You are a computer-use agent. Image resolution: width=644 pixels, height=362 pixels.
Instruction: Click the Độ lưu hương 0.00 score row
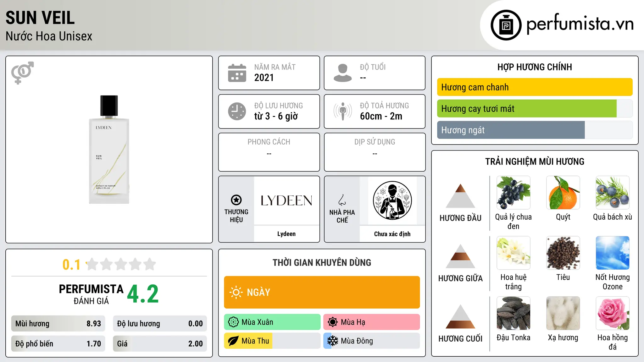click(x=160, y=323)
